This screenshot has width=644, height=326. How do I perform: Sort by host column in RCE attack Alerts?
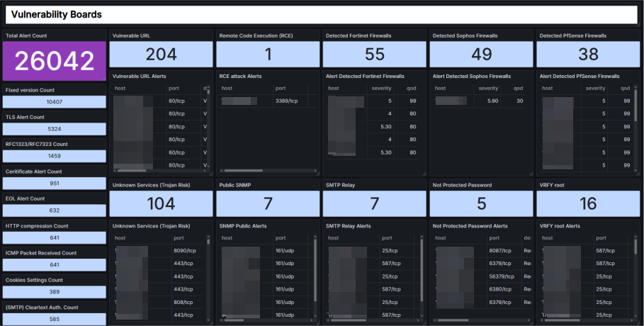coord(227,89)
